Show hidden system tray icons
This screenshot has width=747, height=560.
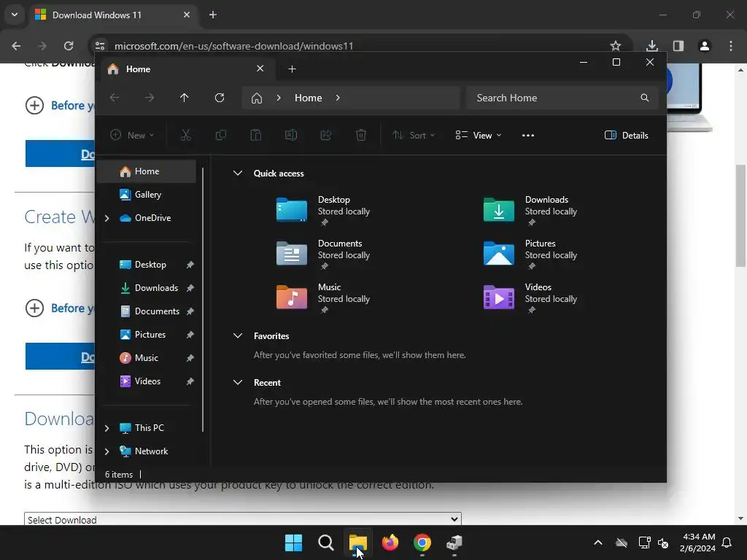coord(598,542)
